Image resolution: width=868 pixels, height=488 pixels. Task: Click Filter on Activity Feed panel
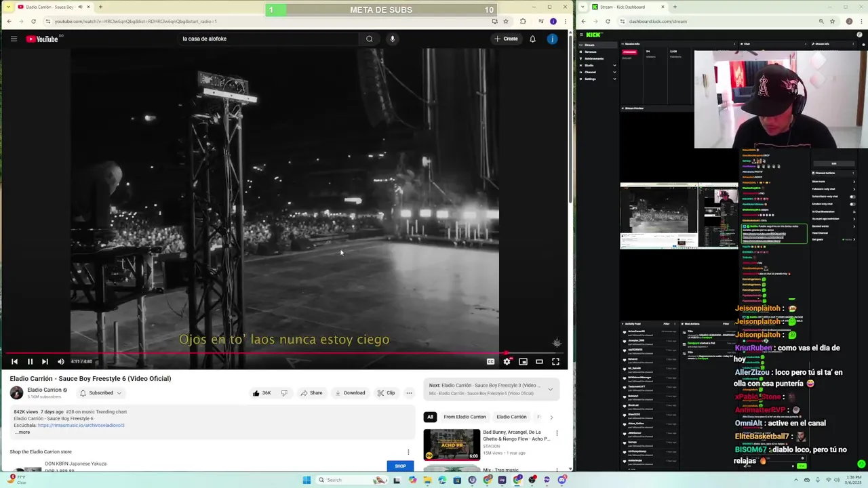[x=667, y=324]
